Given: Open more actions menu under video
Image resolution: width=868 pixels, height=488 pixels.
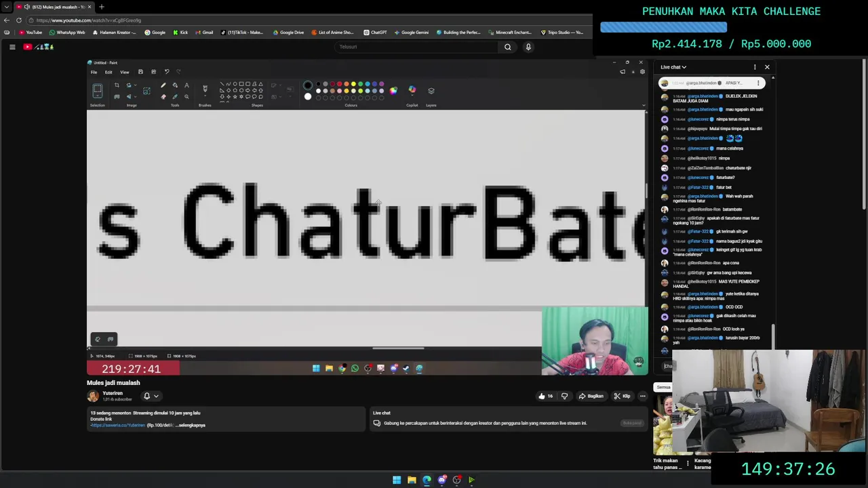Looking at the screenshot, I should click(x=642, y=396).
